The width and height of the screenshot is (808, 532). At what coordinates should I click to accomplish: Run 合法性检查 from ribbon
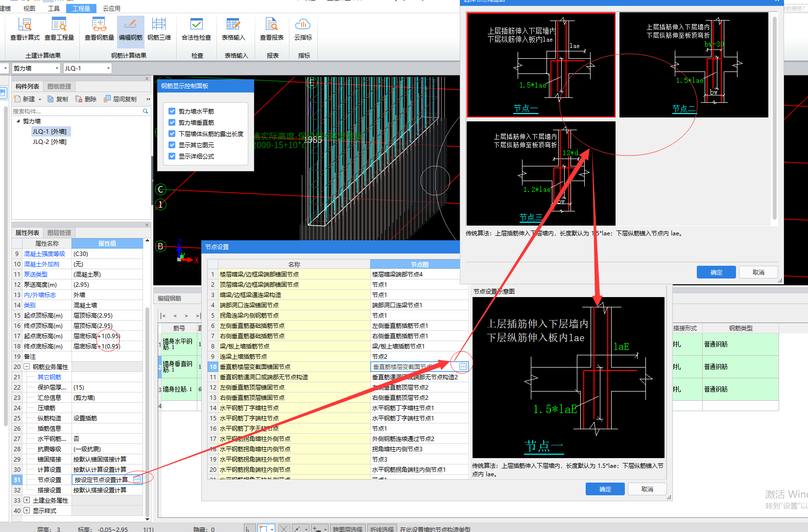[196, 29]
